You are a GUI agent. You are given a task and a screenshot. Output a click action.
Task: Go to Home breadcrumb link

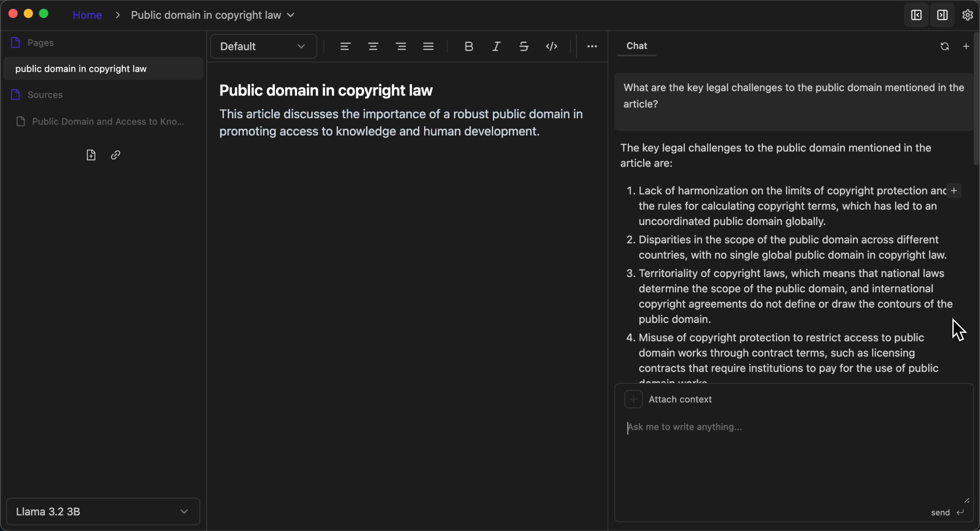tap(87, 15)
